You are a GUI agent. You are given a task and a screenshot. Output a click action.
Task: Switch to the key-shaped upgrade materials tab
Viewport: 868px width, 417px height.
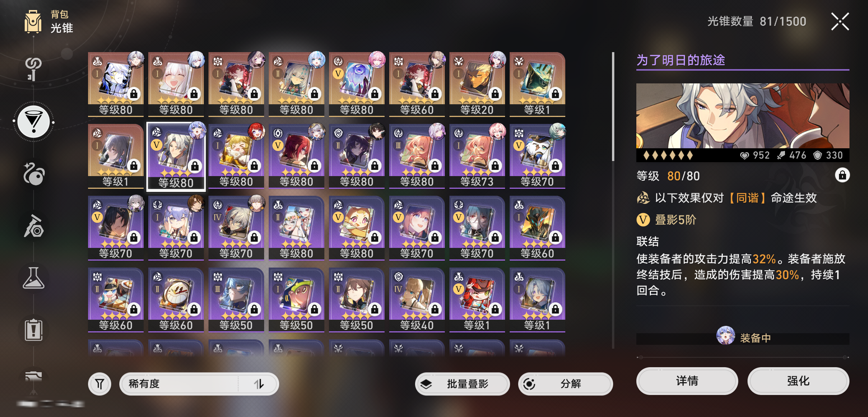pyautogui.click(x=34, y=69)
